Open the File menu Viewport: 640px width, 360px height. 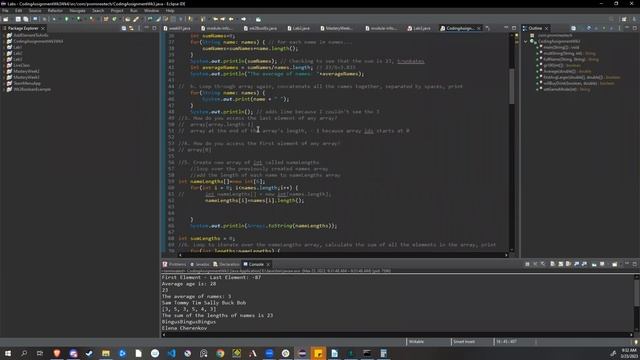(x=5, y=11)
